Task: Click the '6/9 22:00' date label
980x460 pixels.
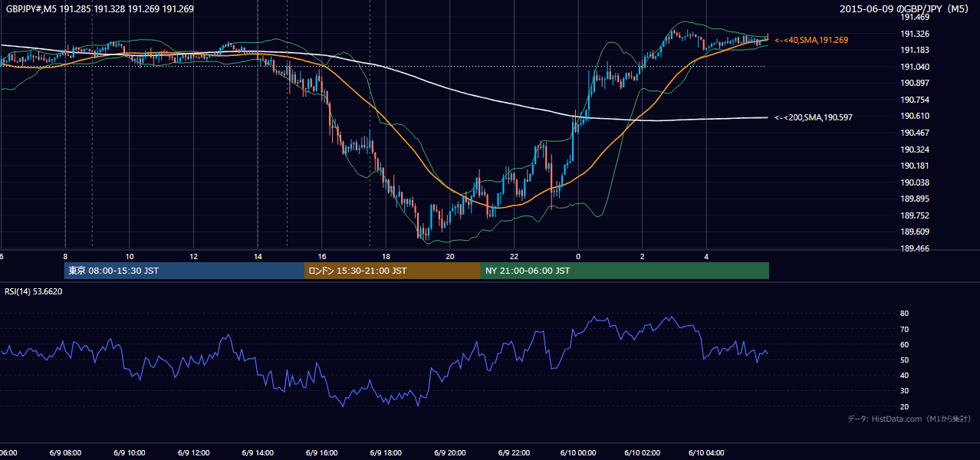Action: click(x=514, y=452)
